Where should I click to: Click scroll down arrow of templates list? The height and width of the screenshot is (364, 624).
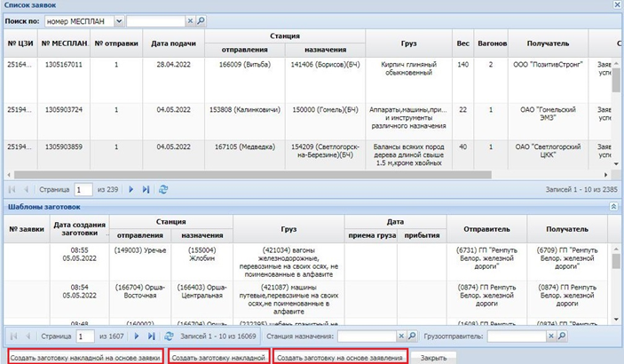pyautogui.click(x=616, y=319)
